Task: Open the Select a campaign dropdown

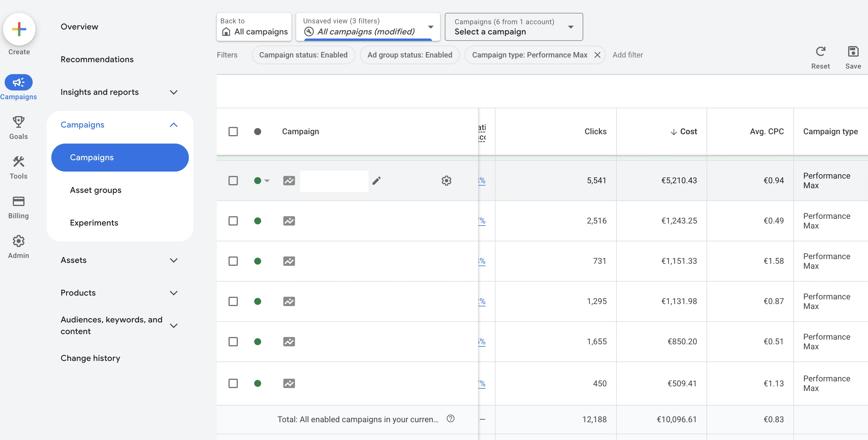Action: [514, 27]
